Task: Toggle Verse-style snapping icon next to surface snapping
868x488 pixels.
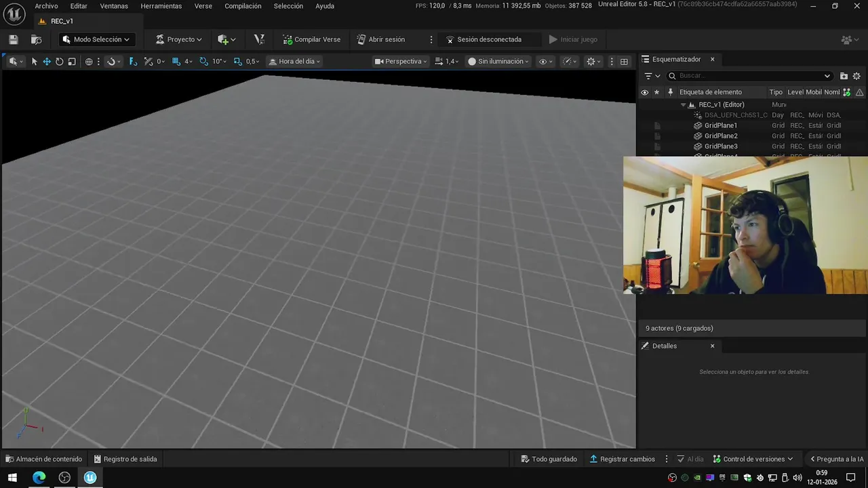Action: click(133, 61)
